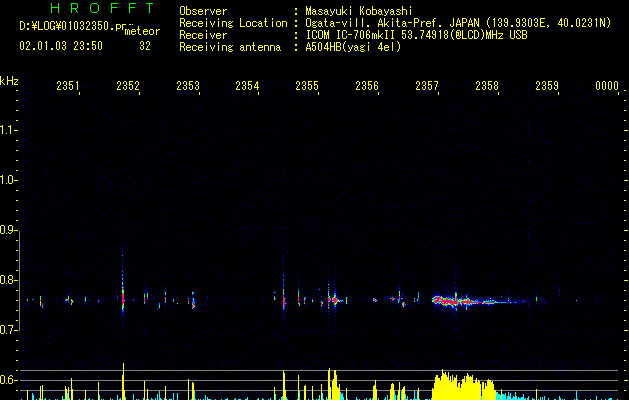Screen dimensions: 629x400
Task: Click the kHz axis unit label
Action: coord(9,81)
